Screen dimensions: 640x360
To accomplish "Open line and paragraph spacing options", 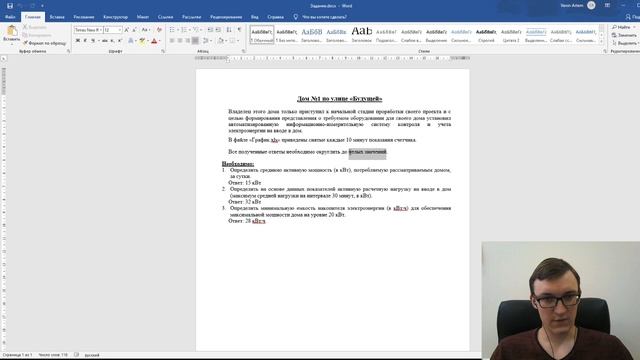I will (x=205, y=40).
